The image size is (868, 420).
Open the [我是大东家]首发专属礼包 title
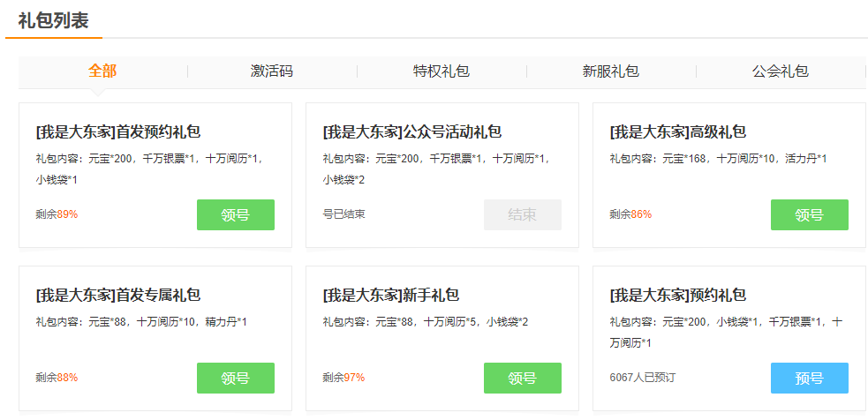pyautogui.click(x=118, y=296)
